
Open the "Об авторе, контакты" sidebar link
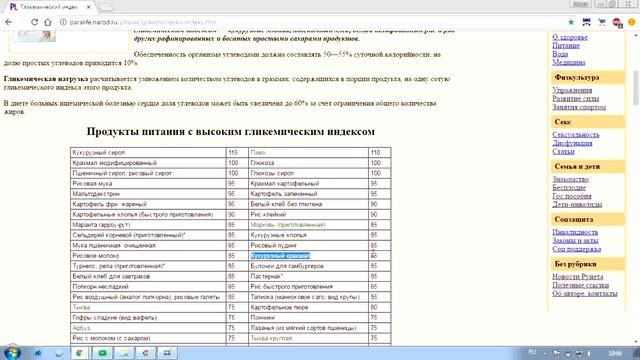click(584, 293)
